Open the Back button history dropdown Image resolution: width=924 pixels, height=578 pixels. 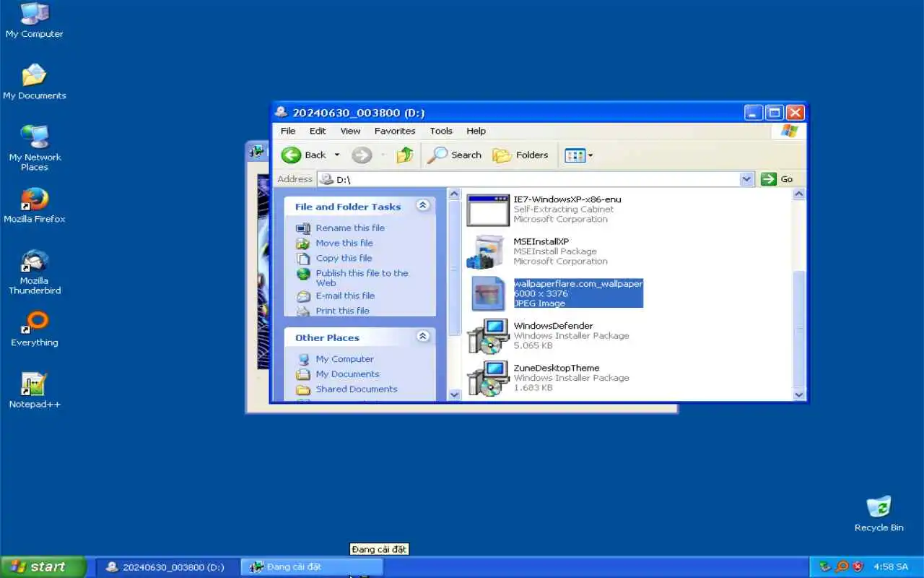coord(336,155)
